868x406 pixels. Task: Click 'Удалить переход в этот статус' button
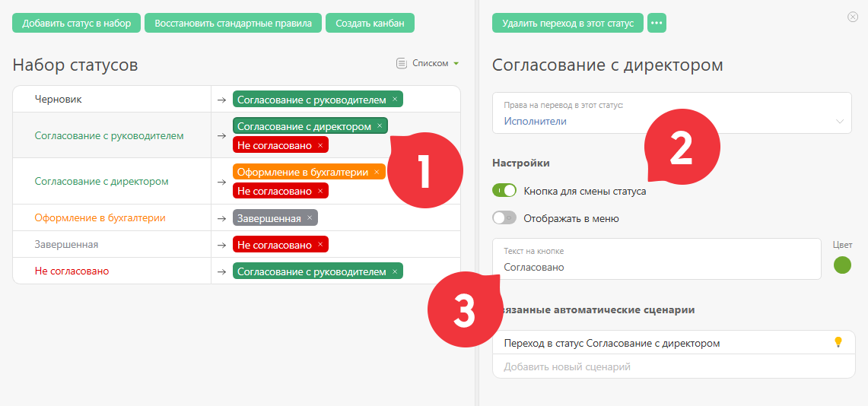(x=568, y=24)
